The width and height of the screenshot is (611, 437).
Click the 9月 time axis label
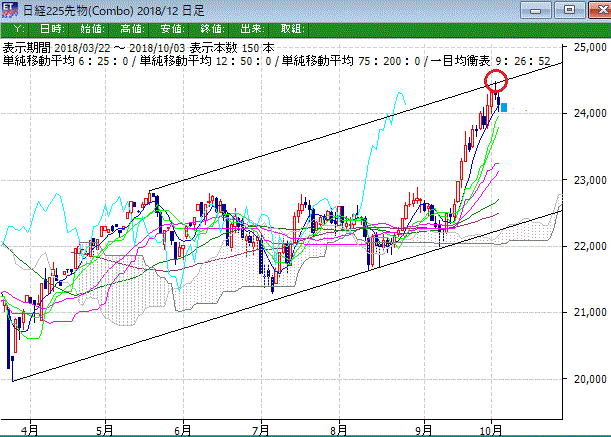424,430
